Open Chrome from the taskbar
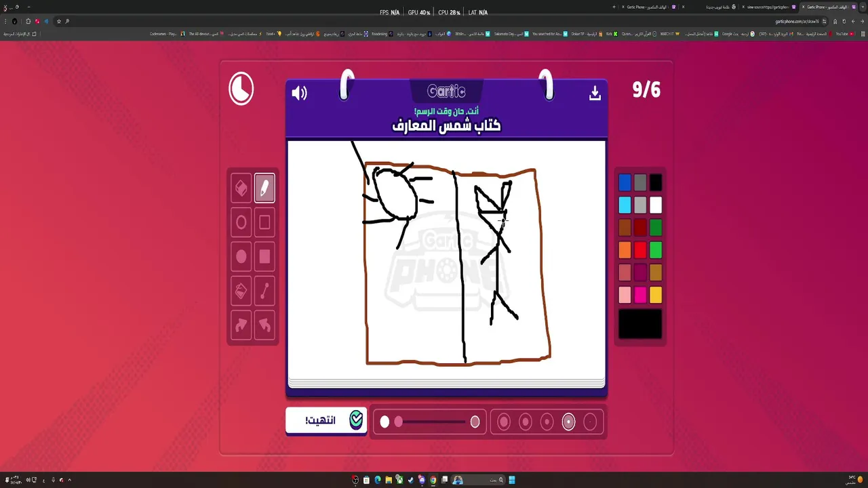 (x=433, y=480)
